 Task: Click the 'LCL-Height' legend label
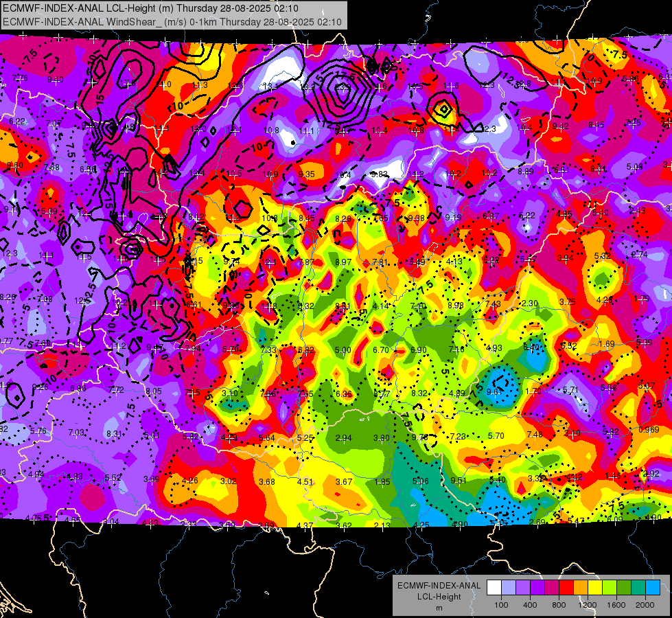[439, 597]
